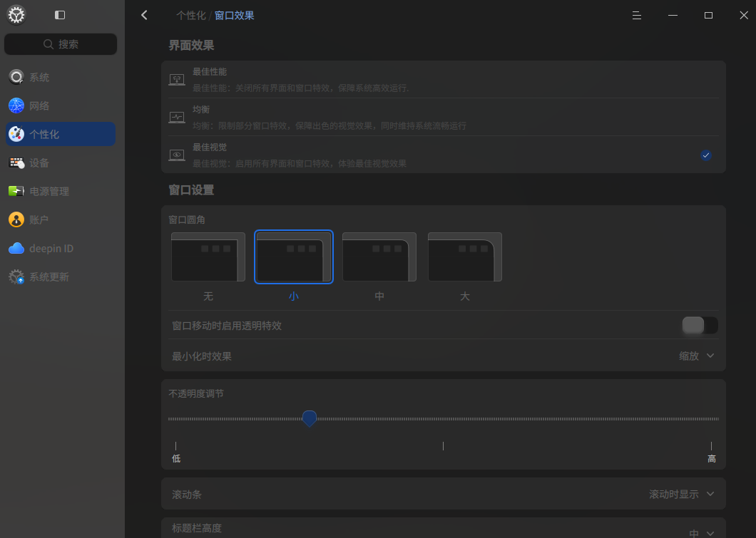756x538 pixels.
Task: Choose 小 window corner radius thumbnail
Action: pos(294,257)
